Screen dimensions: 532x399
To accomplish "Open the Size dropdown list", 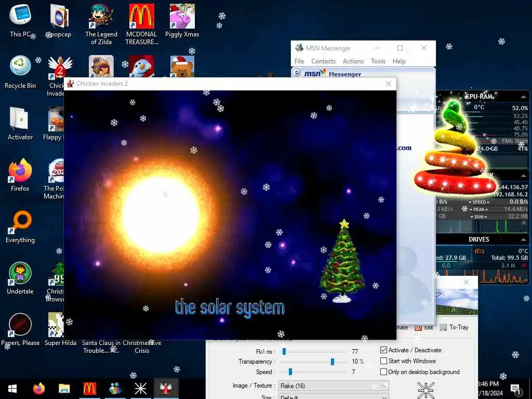I will pyautogui.click(x=334, y=396).
